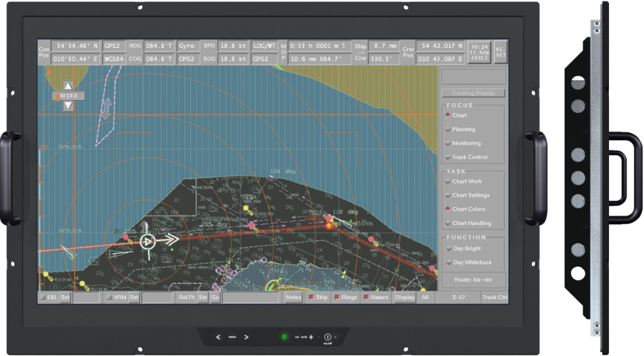The width and height of the screenshot is (644, 356).
Task: Click the VRM value field
Action: pos(157,297)
